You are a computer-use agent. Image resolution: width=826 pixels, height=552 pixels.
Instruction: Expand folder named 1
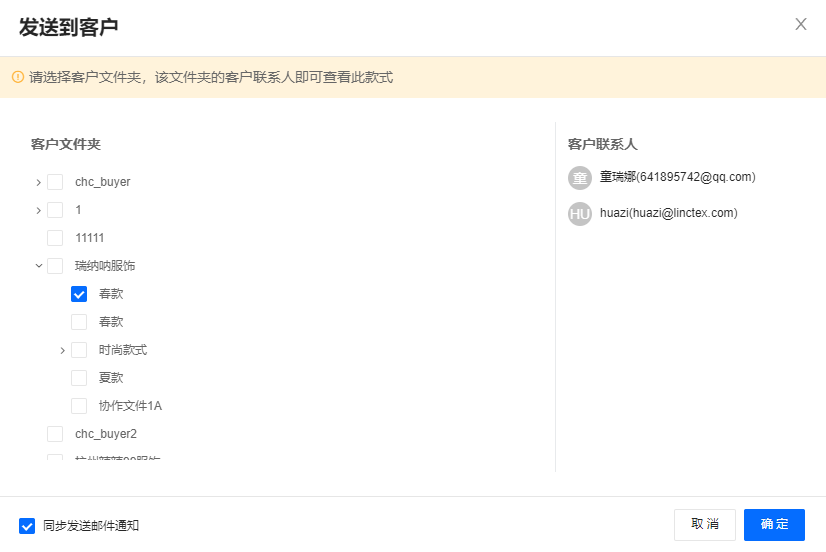click(38, 210)
